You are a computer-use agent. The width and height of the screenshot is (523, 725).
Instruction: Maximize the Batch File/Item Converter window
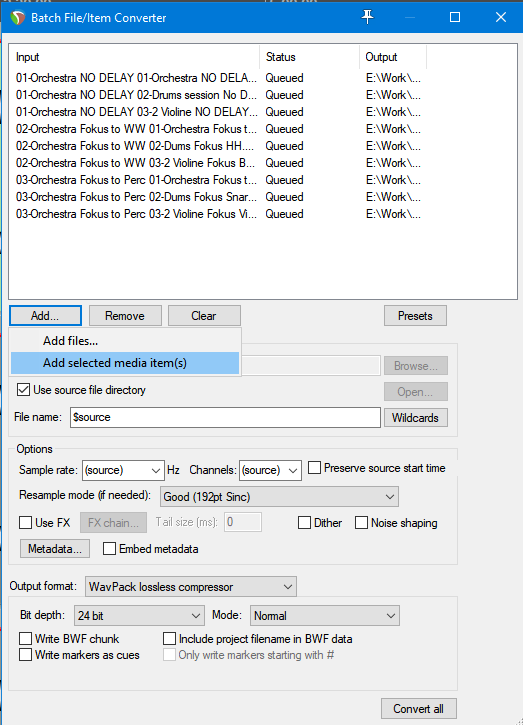tap(455, 17)
